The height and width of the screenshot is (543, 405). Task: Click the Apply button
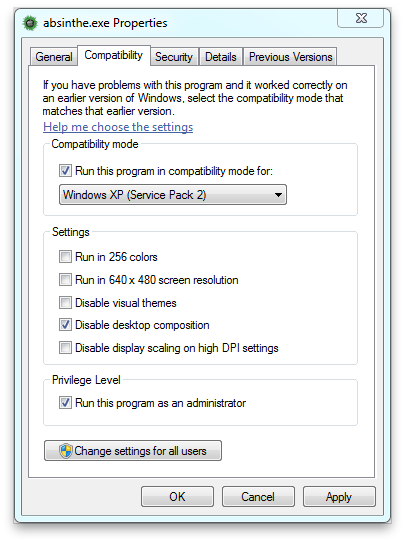tap(339, 497)
